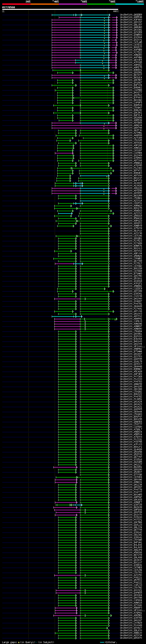Screen dimensions: 146x644
Task: Click hit label UniRef100_A9PE75
Action: 131,67
